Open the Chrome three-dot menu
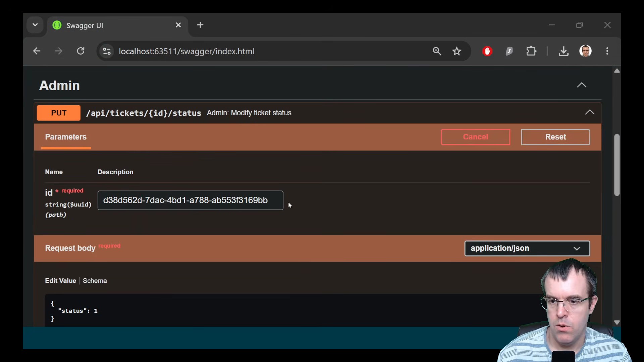 coord(607,51)
